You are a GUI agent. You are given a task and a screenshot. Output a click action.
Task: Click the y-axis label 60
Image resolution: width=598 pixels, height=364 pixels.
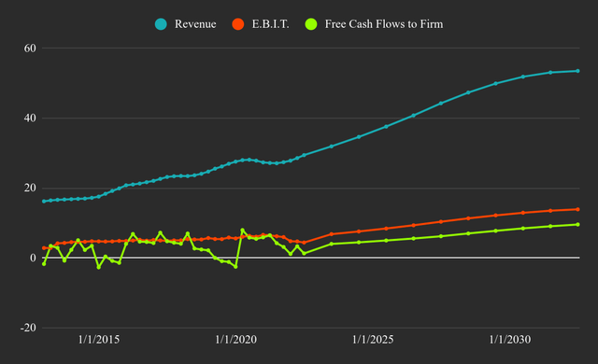point(30,49)
